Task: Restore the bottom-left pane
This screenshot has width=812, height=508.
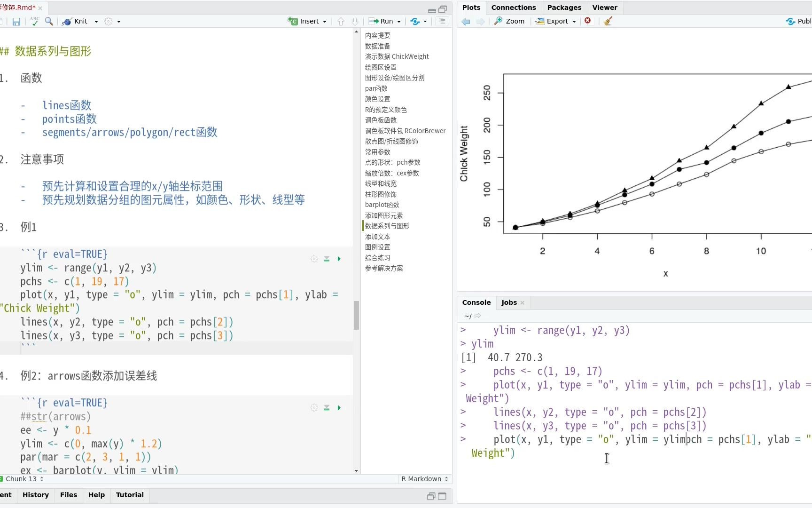Action: [x=431, y=496]
